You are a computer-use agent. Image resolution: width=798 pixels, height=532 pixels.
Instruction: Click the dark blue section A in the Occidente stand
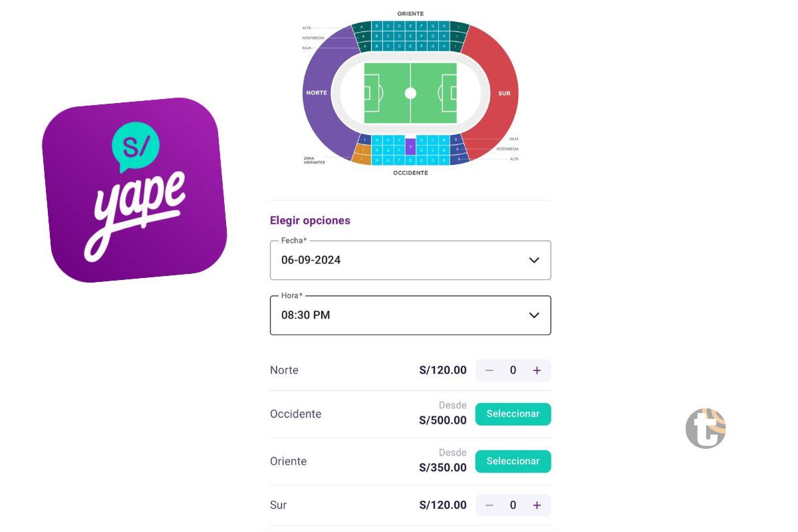tap(456, 149)
